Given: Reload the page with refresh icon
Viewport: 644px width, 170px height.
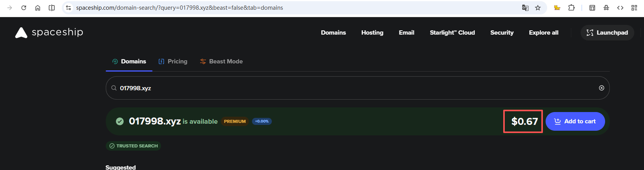Looking at the screenshot, I should [x=24, y=8].
